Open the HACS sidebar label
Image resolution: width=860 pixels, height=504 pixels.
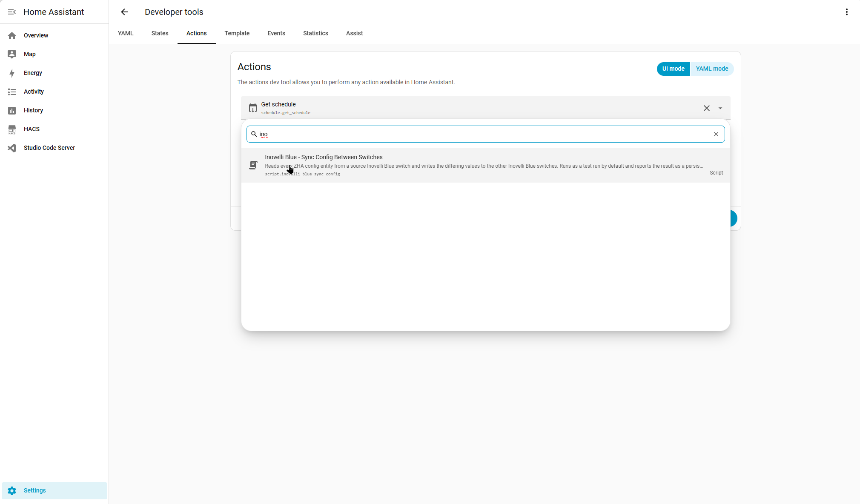(32, 129)
